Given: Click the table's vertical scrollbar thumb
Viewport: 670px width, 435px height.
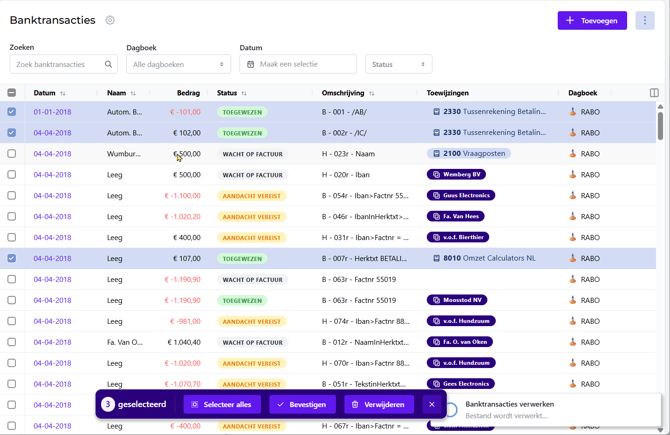Looking at the screenshot, I should tap(660, 126).
